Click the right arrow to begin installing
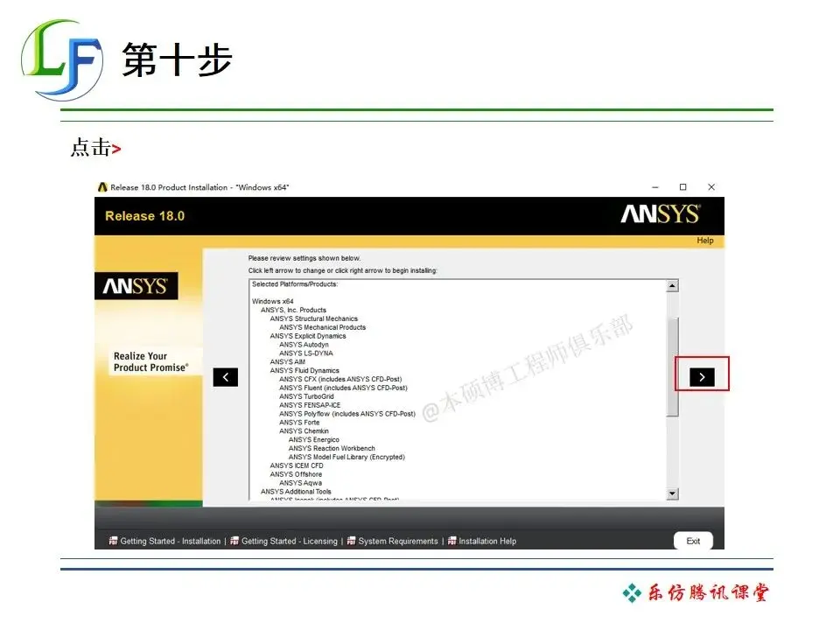 [702, 377]
